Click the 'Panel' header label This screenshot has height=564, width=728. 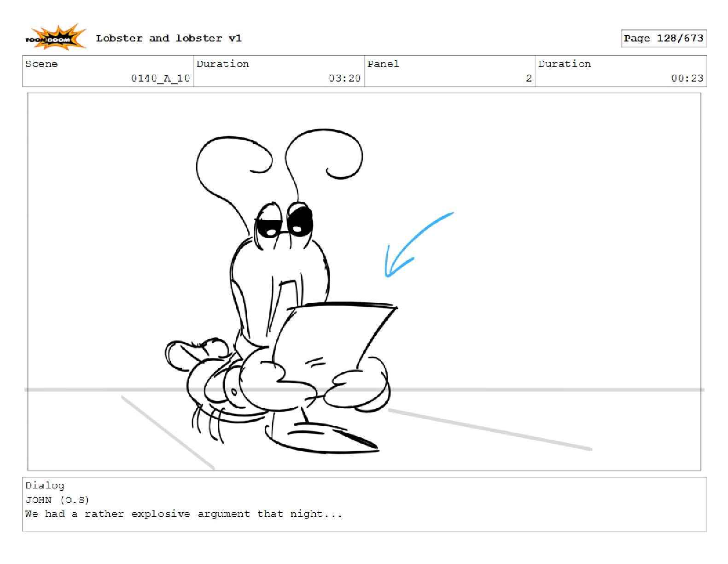coord(383,64)
